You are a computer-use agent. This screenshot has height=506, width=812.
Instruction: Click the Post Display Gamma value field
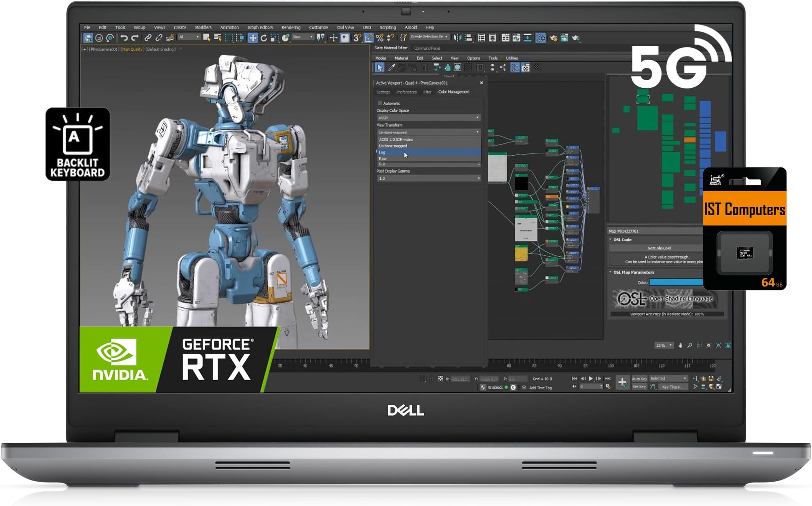coord(427,178)
